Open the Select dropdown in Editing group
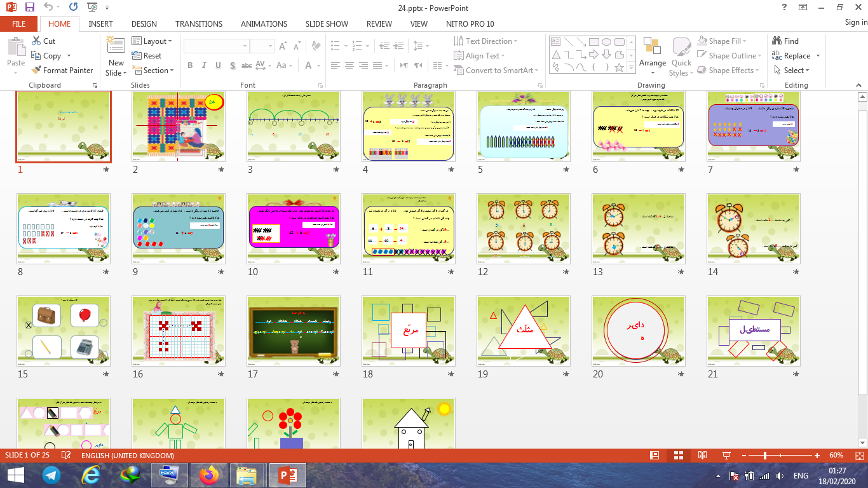868x488 pixels. coord(792,71)
